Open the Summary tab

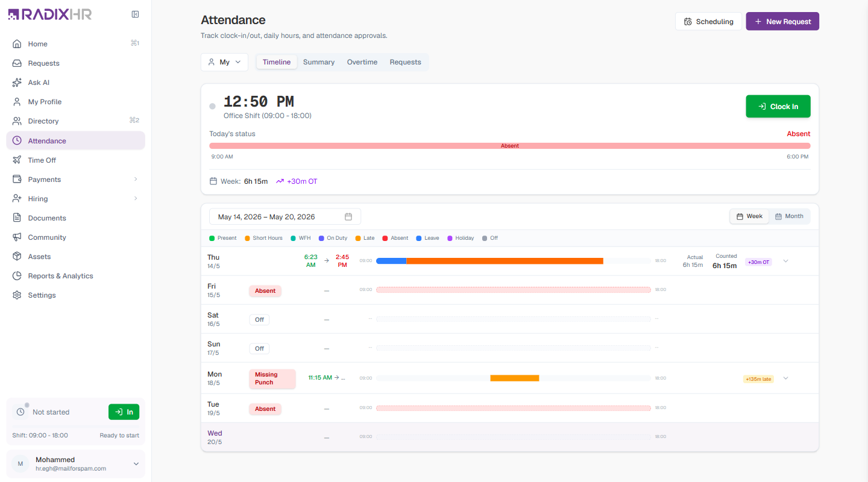click(x=319, y=62)
